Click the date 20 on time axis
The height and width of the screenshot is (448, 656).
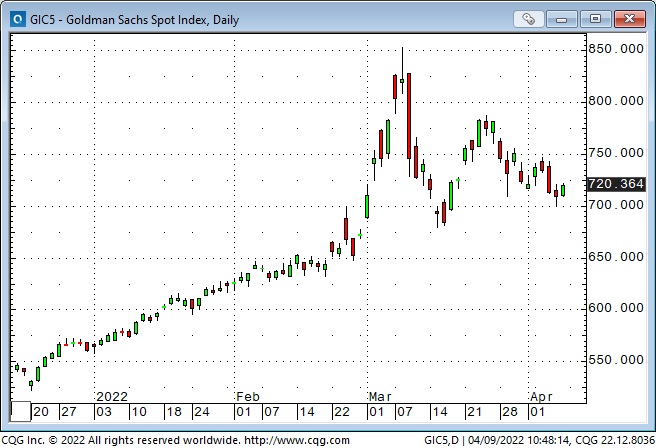[x=41, y=412]
